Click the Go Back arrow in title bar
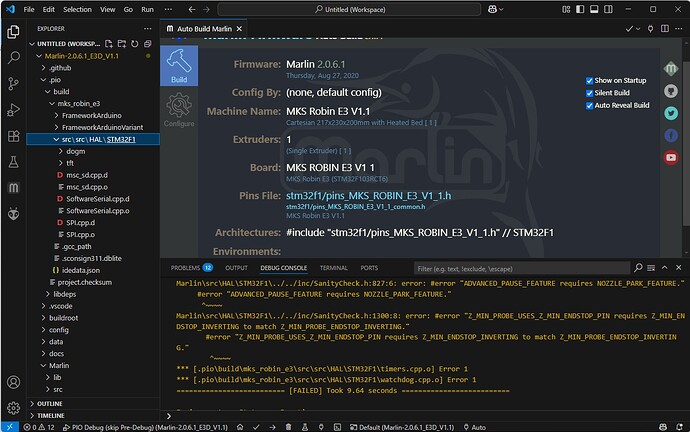 (x=191, y=9)
